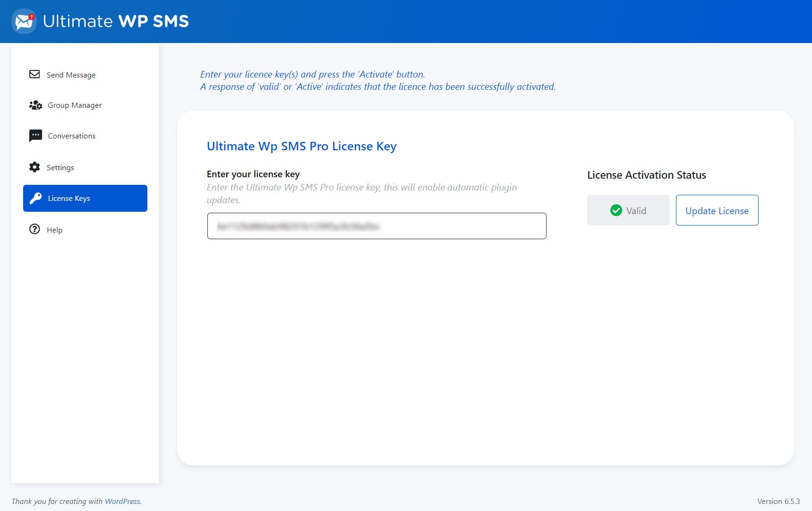Click the Enter your license key label
The image size is (812, 511).
pyautogui.click(x=253, y=174)
